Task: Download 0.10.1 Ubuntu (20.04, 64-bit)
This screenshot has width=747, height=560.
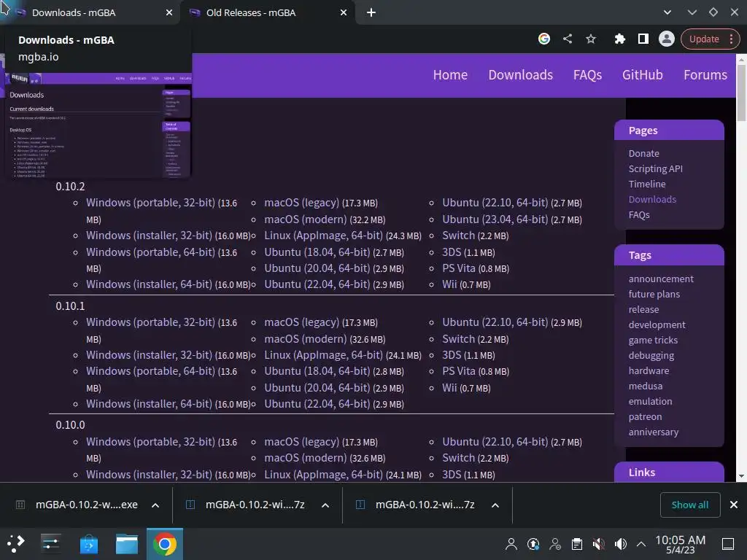Action: coord(317,388)
